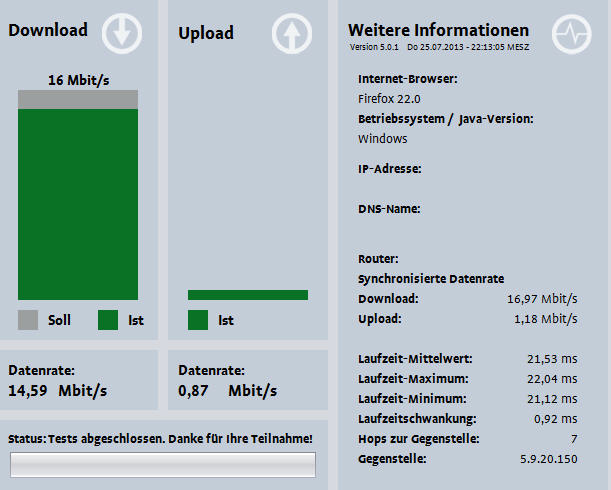Click the gray Soll legend square
The height and width of the screenshot is (490, 611).
(28, 320)
